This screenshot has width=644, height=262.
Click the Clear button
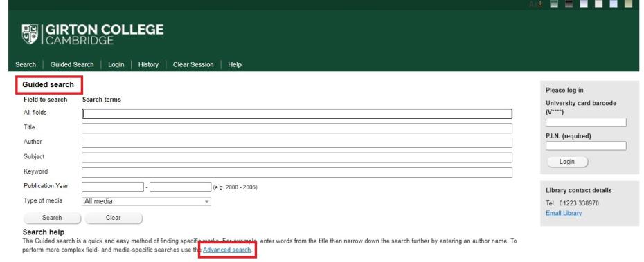pyautogui.click(x=114, y=218)
